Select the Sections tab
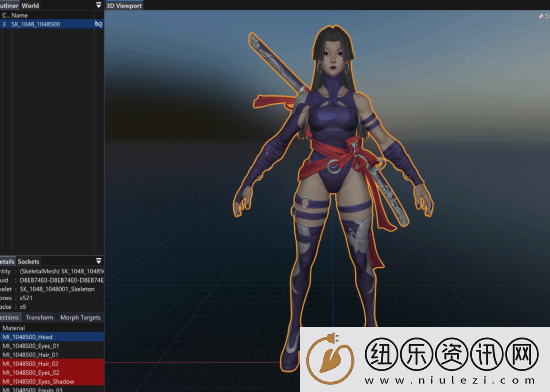The height and width of the screenshot is (392, 550). coord(10,317)
